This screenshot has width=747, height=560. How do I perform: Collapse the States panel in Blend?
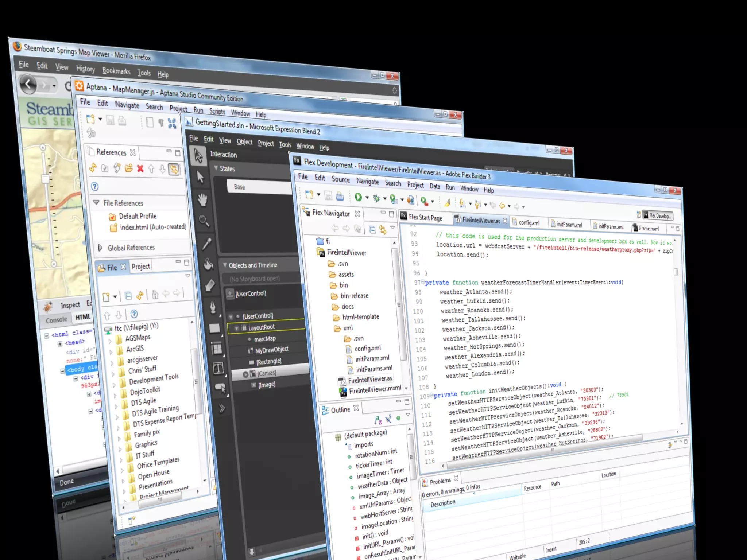[x=216, y=168]
